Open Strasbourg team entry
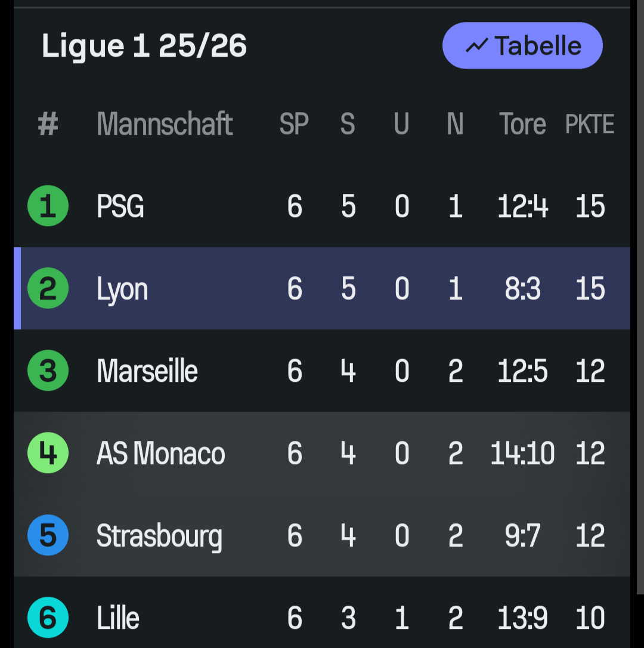The width and height of the screenshot is (644, 648). pos(159,535)
